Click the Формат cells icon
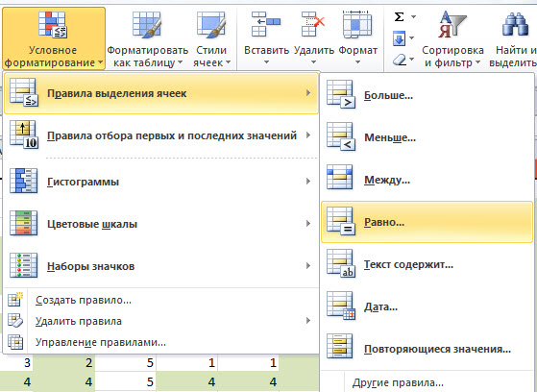The width and height of the screenshot is (537, 392). pyautogui.click(x=357, y=24)
